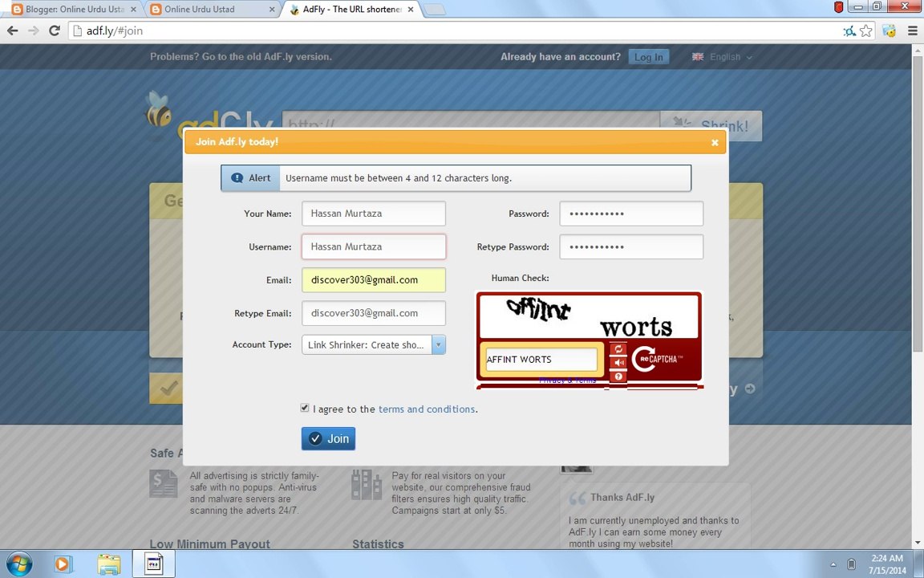924x578 pixels.
Task: Toggle the agree to terms checkbox
Action: pyautogui.click(x=305, y=408)
